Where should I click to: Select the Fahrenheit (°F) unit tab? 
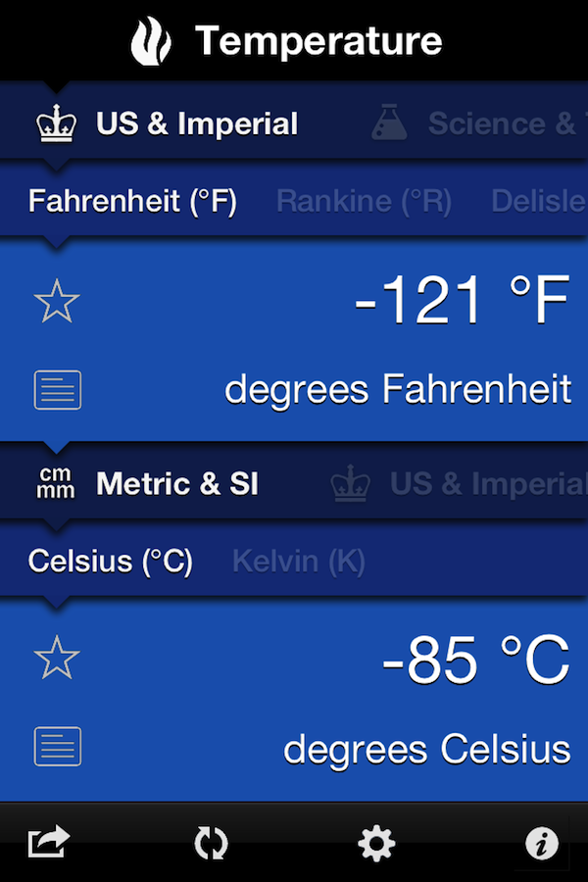(x=132, y=202)
